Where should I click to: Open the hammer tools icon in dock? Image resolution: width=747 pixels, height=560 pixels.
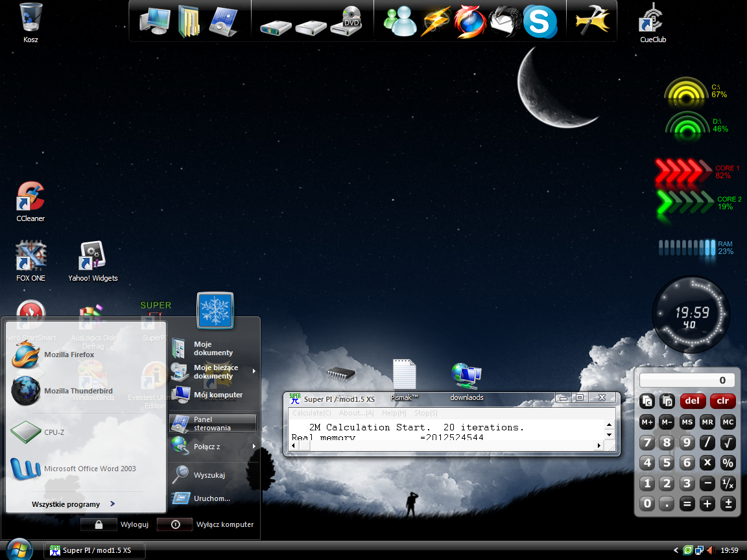tap(592, 20)
